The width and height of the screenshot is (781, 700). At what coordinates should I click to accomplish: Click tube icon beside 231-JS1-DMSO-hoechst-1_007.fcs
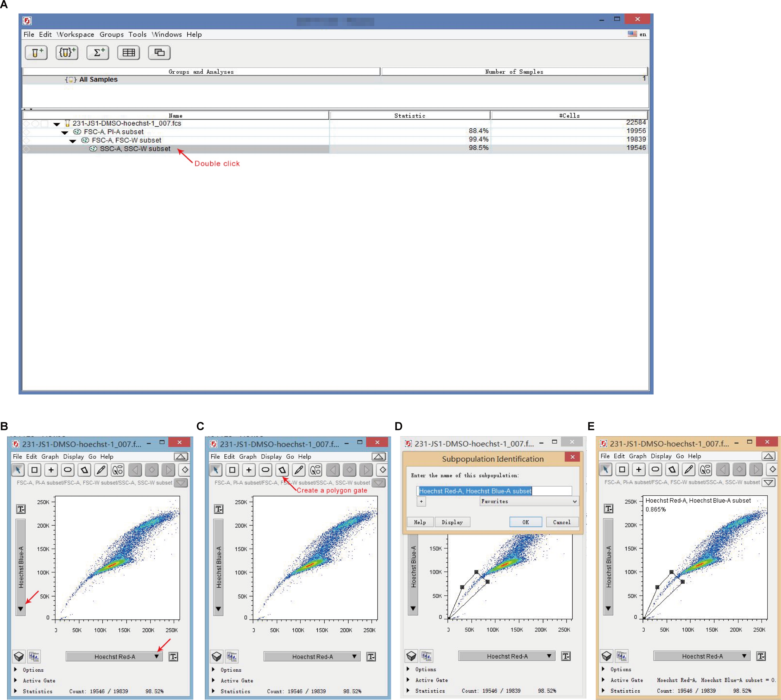pos(67,123)
